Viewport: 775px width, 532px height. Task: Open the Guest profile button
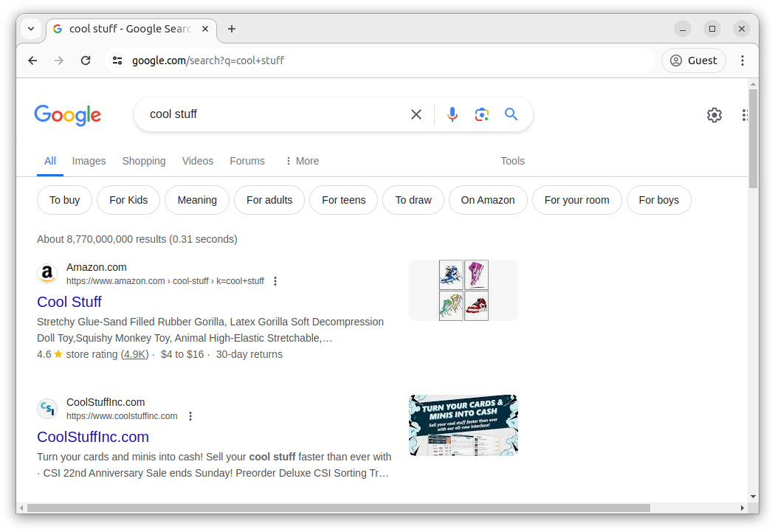[x=694, y=61]
